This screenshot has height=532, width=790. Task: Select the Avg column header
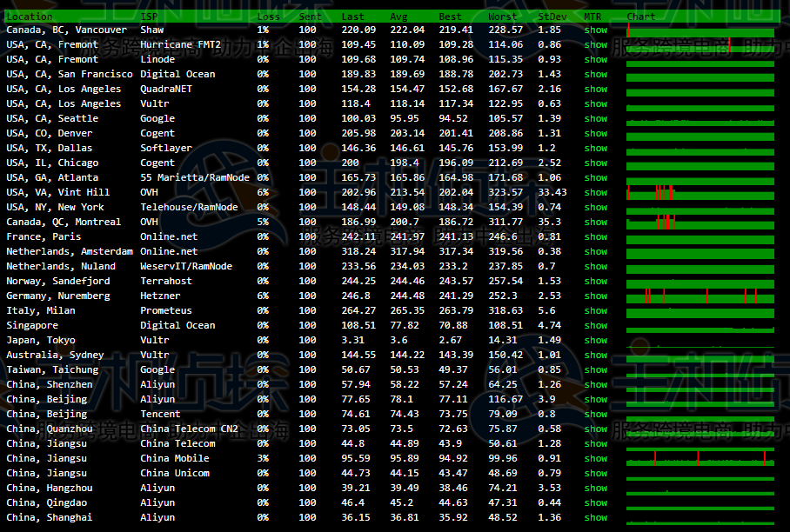tap(399, 17)
